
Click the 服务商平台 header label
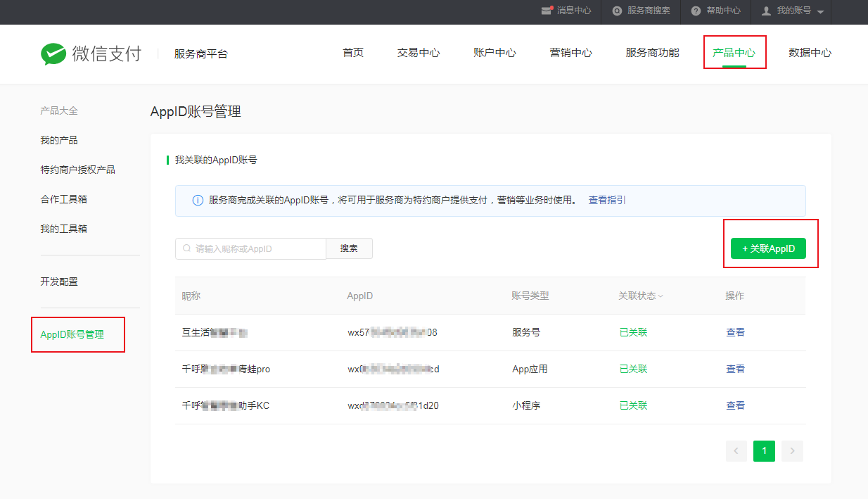click(x=201, y=53)
